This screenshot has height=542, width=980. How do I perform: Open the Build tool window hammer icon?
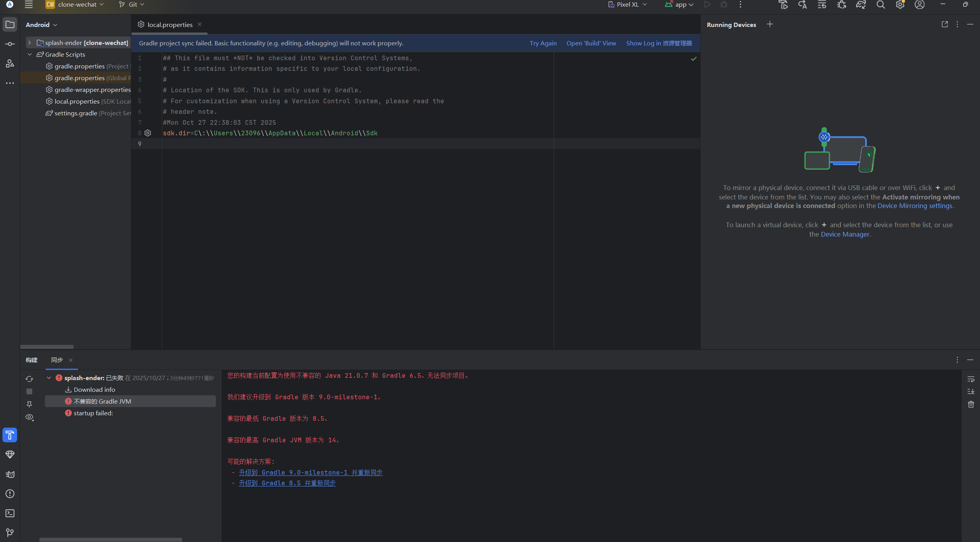point(10,435)
